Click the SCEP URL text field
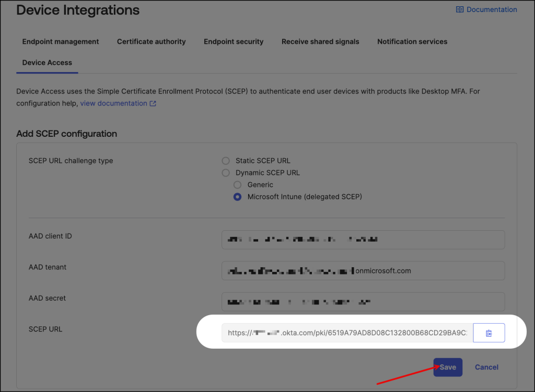535x392 pixels. click(347, 333)
